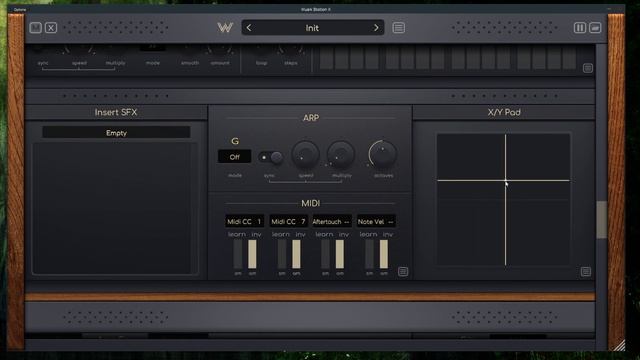The image size is (640, 360).
Task: Click the MIDI section title
Action: click(x=311, y=203)
